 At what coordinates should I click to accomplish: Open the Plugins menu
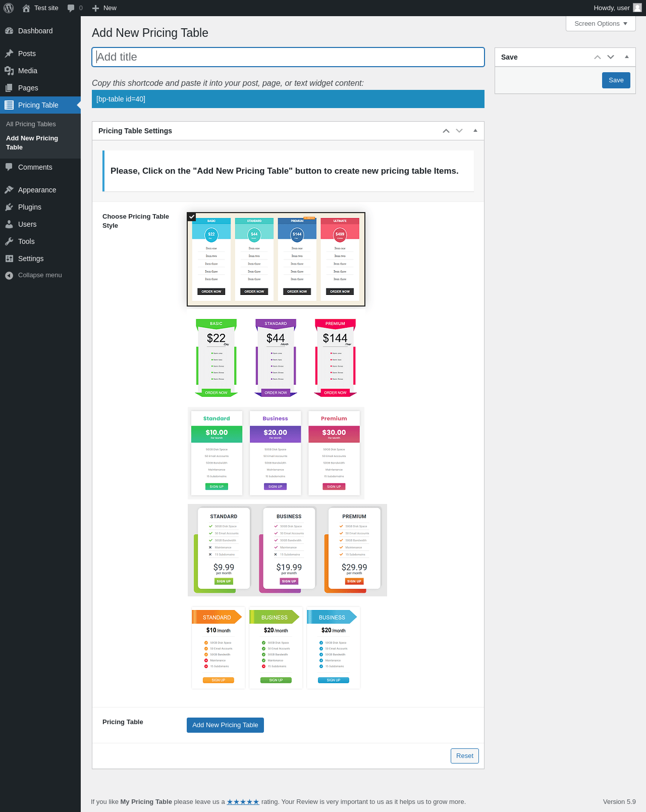[40, 207]
